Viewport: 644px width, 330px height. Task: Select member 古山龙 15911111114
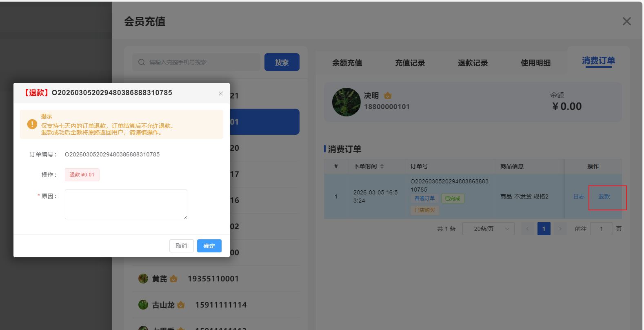[216, 305]
